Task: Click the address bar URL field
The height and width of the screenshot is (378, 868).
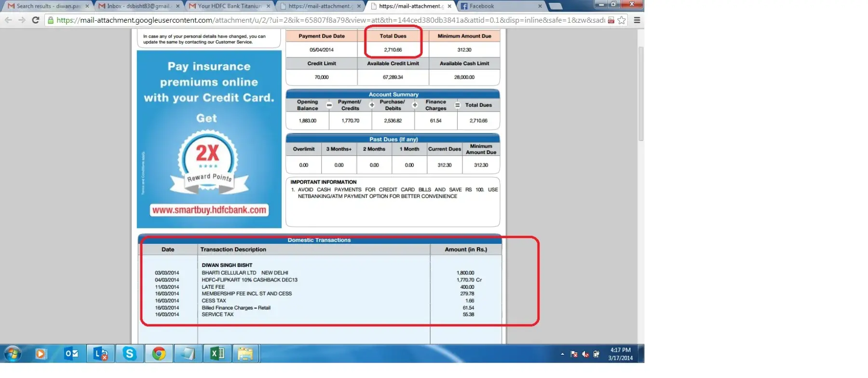Action: (x=330, y=20)
